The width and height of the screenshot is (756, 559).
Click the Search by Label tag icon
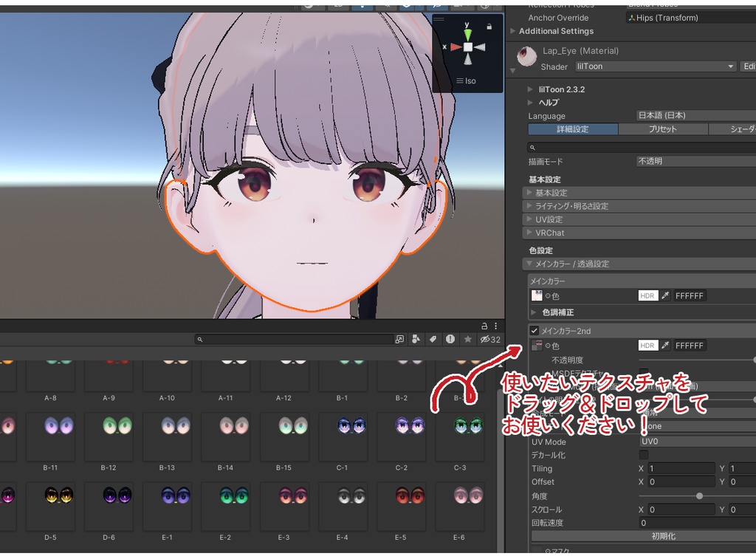433,340
